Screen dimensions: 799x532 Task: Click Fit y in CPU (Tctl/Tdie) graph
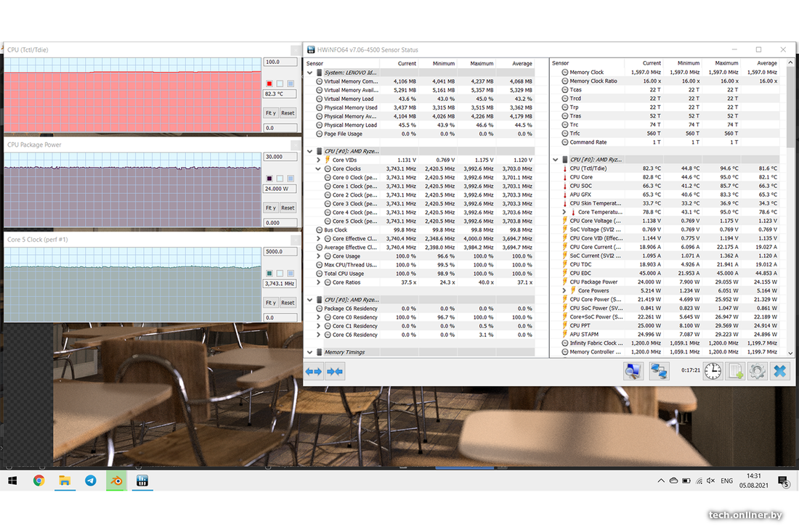(270, 113)
